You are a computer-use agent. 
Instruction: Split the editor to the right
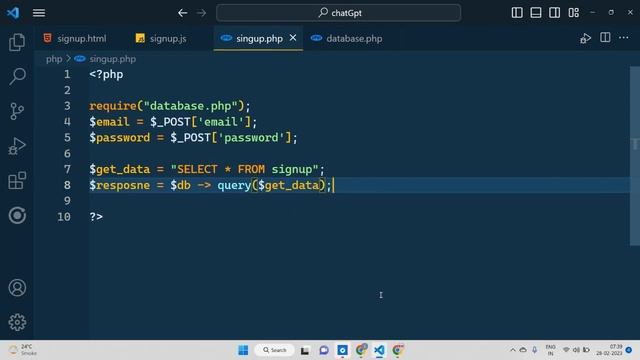tap(605, 38)
